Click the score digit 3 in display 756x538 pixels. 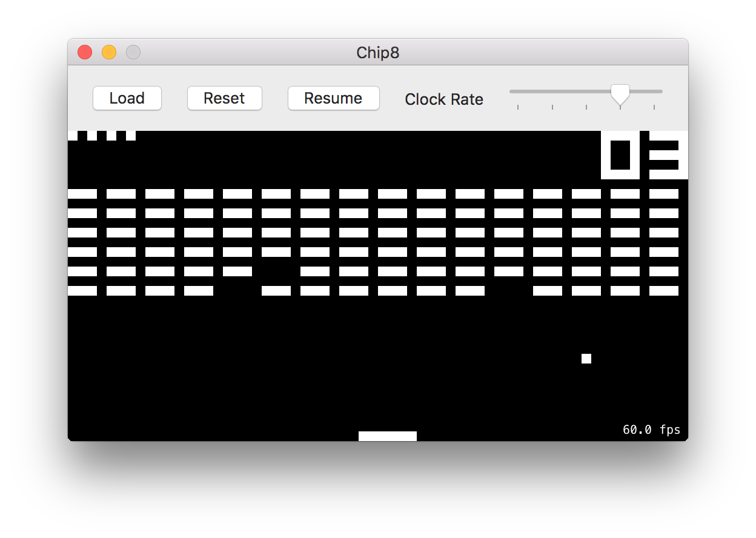tap(669, 155)
